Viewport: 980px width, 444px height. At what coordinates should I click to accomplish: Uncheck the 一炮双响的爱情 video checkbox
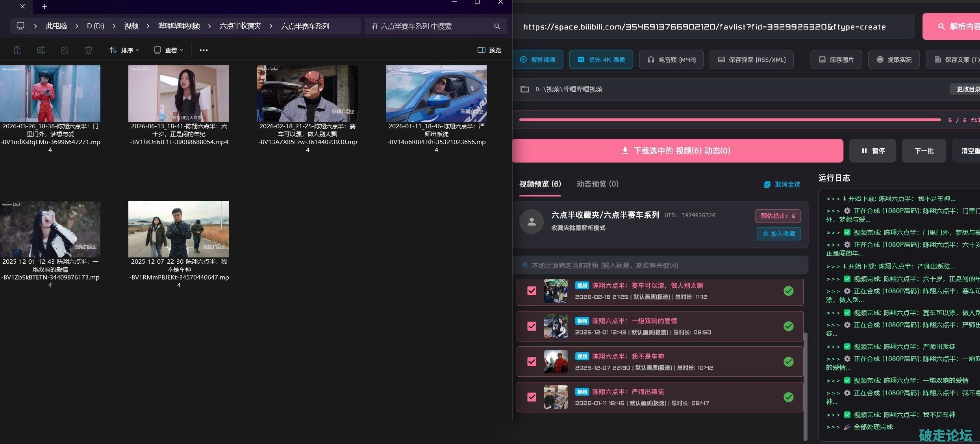click(x=532, y=326)
